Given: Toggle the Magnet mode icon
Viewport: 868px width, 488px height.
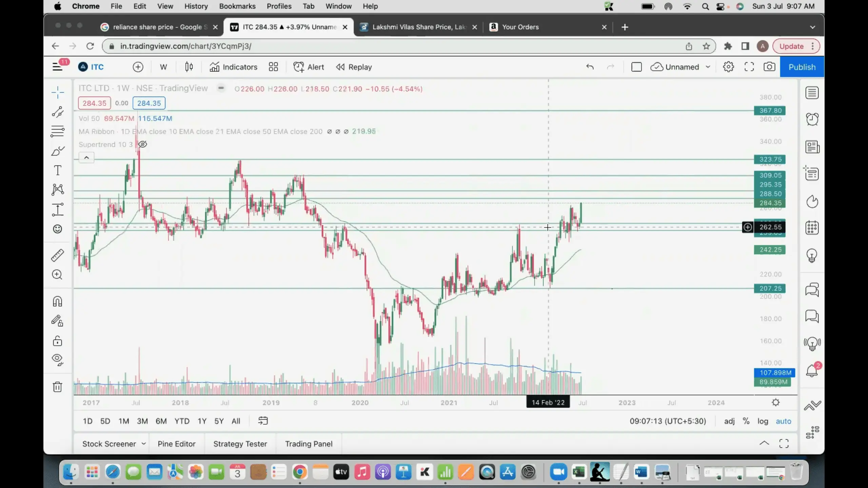Looking at the screenshot, I should (x=58, y=301).
